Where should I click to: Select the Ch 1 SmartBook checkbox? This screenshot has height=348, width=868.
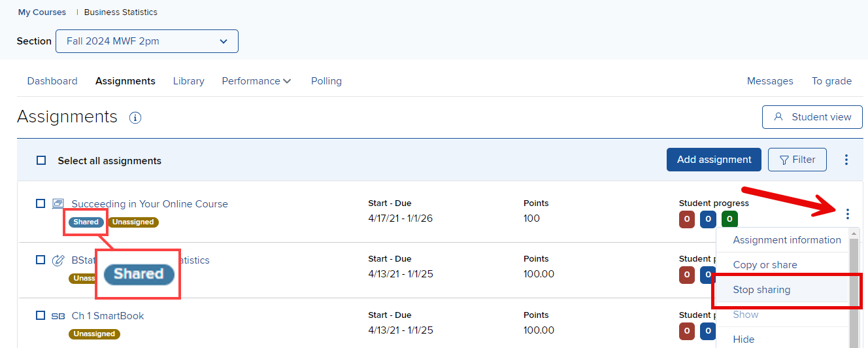41,315
